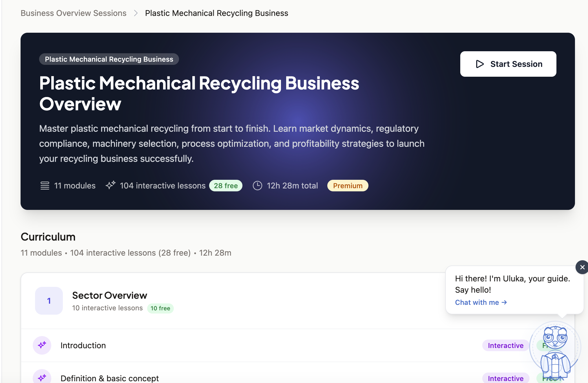Click the 10 interactive lessons text
The width and height of the screenshot is (588, 383).
pos(107,308)
